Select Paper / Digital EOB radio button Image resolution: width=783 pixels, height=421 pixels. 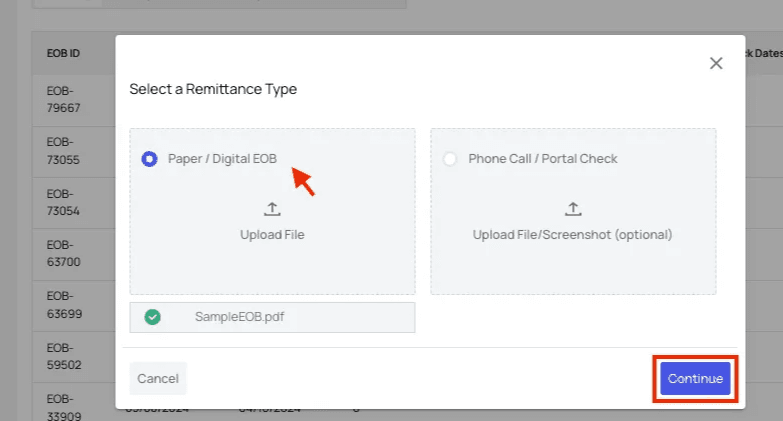(x=149, y=159)
